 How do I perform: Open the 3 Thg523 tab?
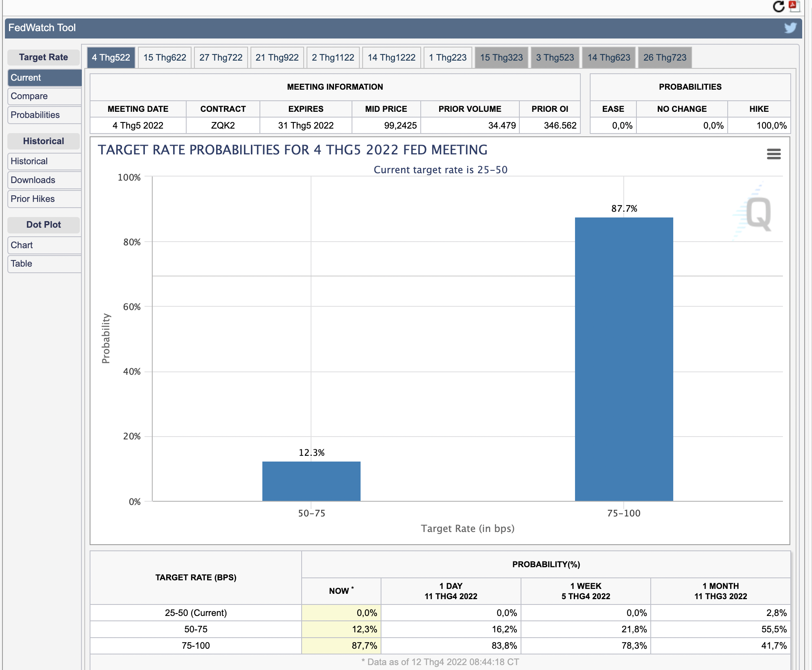click(x=555, y=57)
